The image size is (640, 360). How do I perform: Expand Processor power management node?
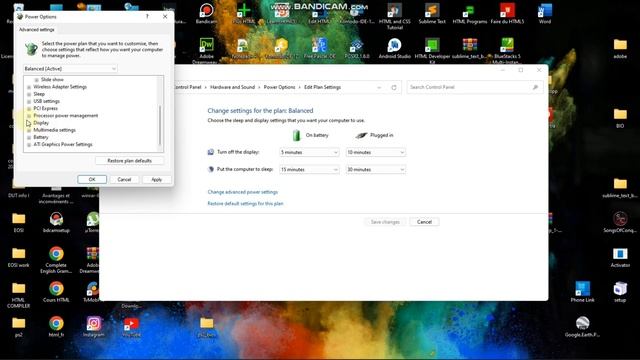[29, 116]
